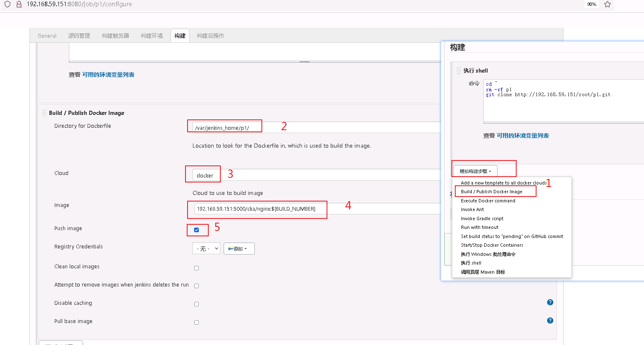Click the insecure connection padlock icon
The image size is (644, 345).
(19, 4)
